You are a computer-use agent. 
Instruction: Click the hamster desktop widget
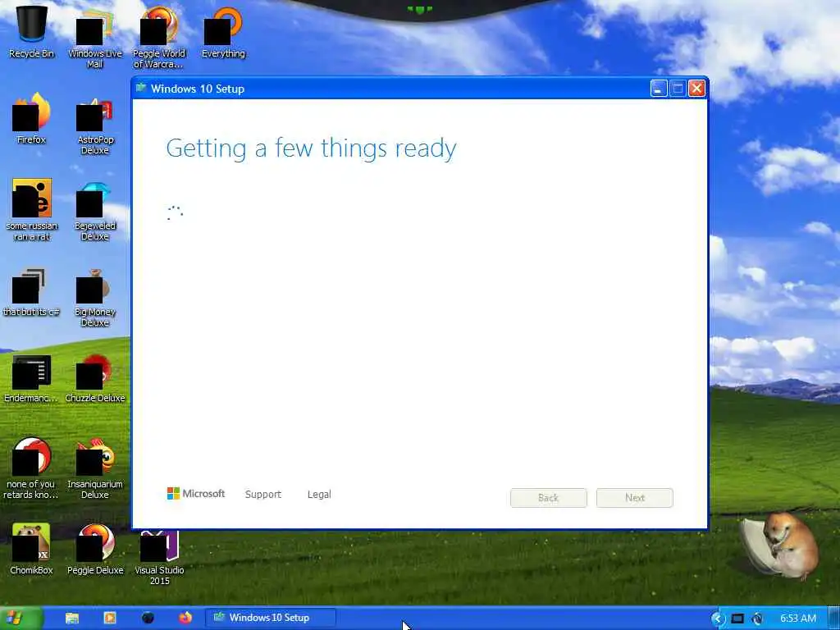click(781, 545)
